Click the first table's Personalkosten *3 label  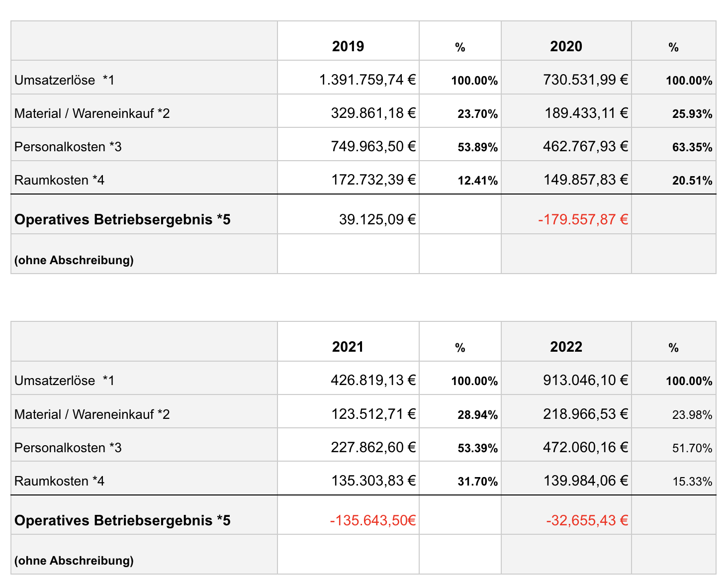click(x=68, y=147)
